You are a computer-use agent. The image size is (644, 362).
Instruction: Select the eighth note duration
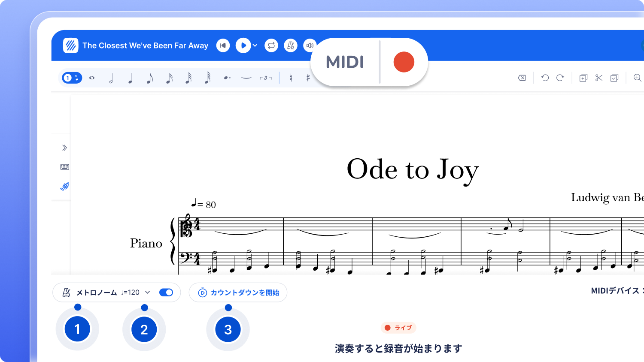(149, 78)
